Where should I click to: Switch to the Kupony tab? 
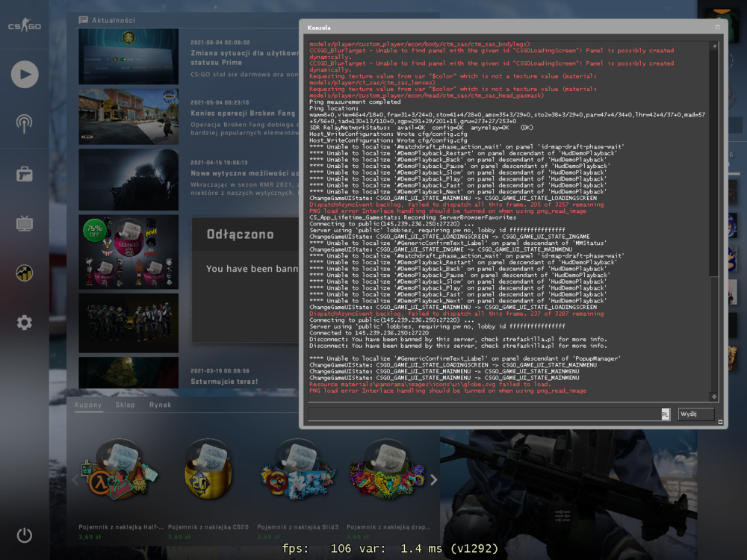[88, 405]
